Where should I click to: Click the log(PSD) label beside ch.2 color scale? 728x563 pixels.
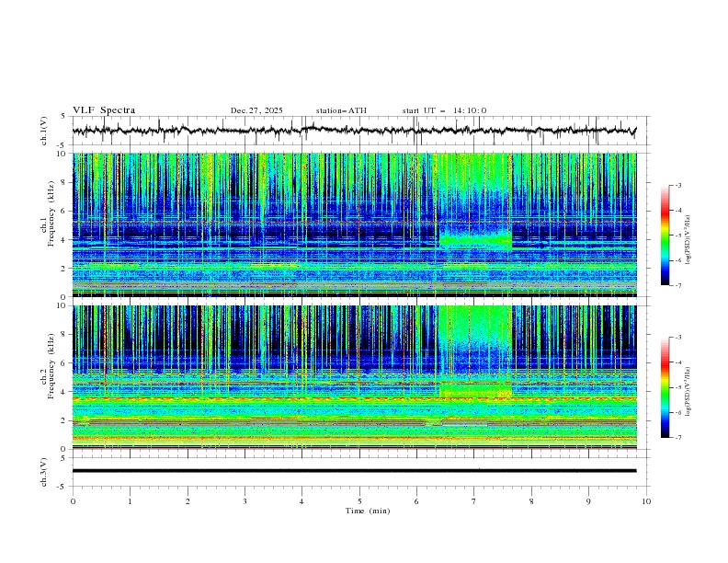688,392
